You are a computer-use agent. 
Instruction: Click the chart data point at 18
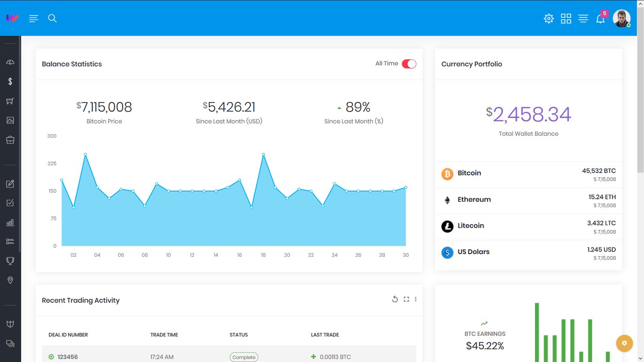pyautogui.click(x=263, y=154)
